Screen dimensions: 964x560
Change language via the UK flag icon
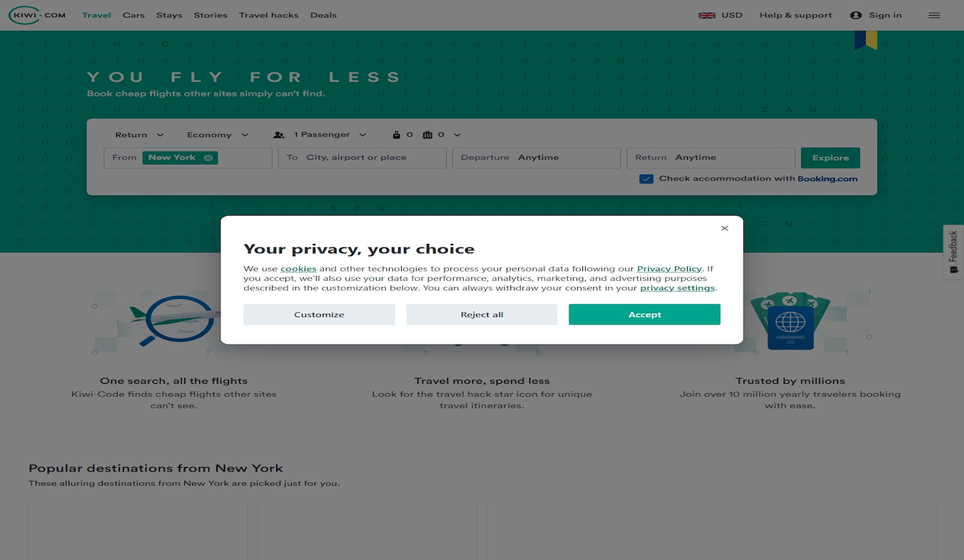[707, 15]
